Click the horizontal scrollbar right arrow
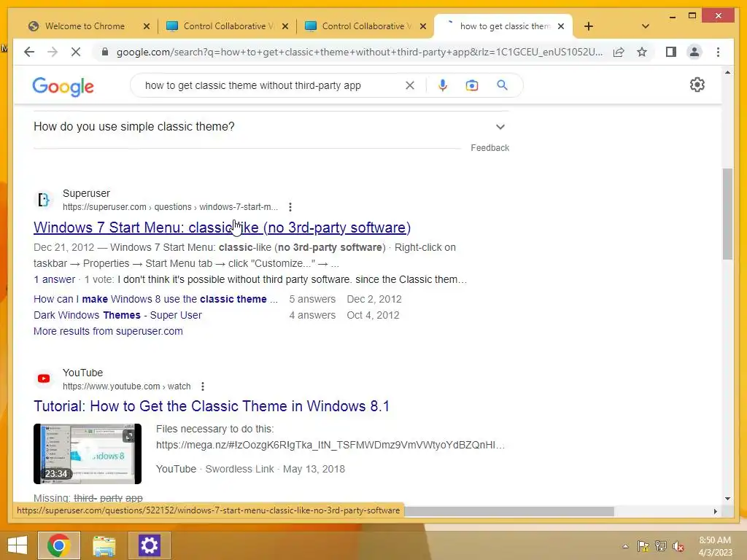The image size is (747, 560). point(715,511)
